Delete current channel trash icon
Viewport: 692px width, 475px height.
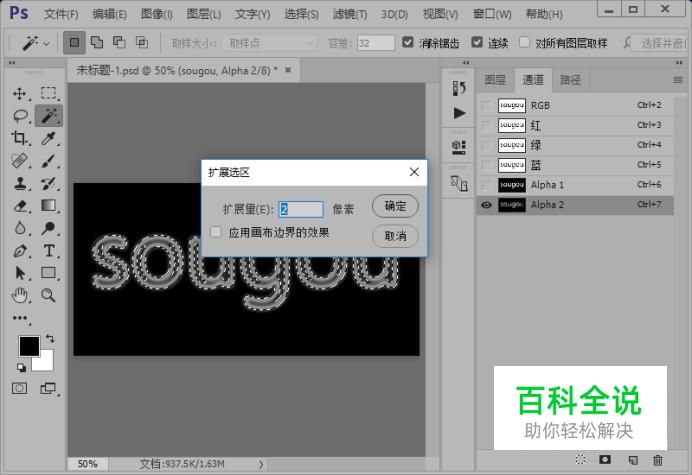(x=658, y=460)
